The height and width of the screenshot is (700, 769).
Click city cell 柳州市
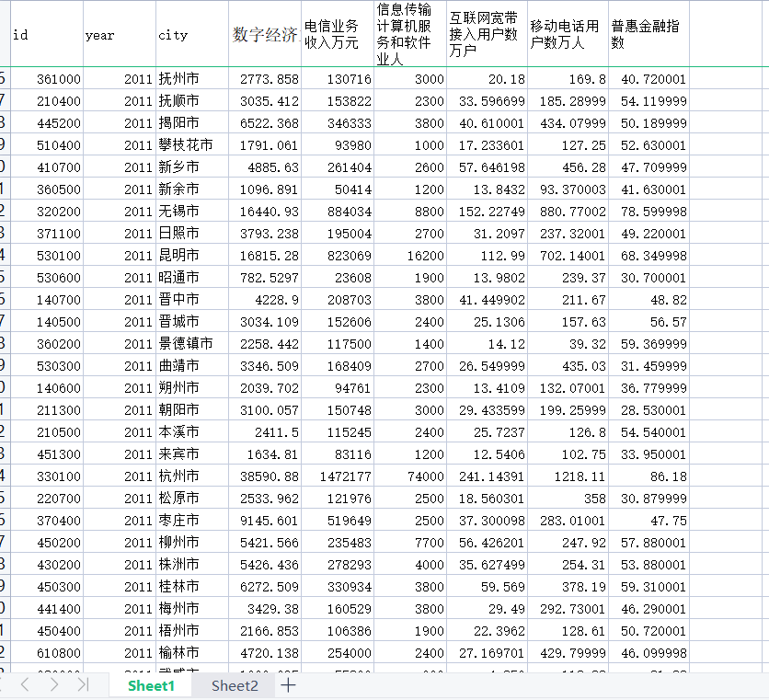[192, 542]
